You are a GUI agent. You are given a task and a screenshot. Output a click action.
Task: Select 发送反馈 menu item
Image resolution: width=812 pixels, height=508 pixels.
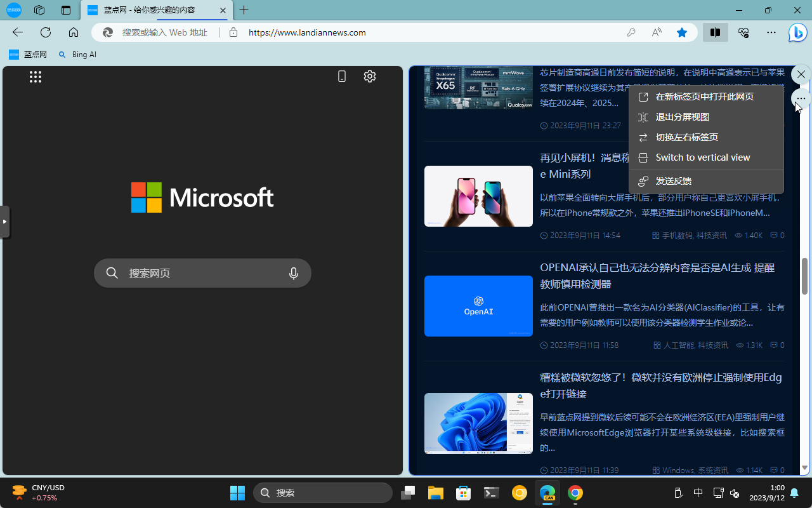point(707,181)
